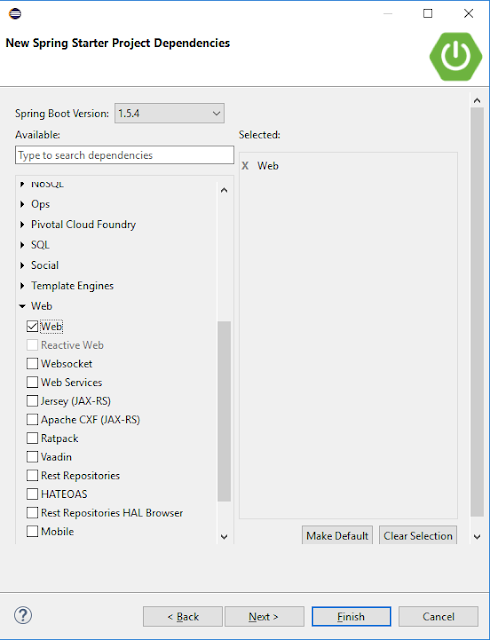Screen dimensions: 490x640
Task: Enable the Rest Repositories checkbox
Action: 32,476
